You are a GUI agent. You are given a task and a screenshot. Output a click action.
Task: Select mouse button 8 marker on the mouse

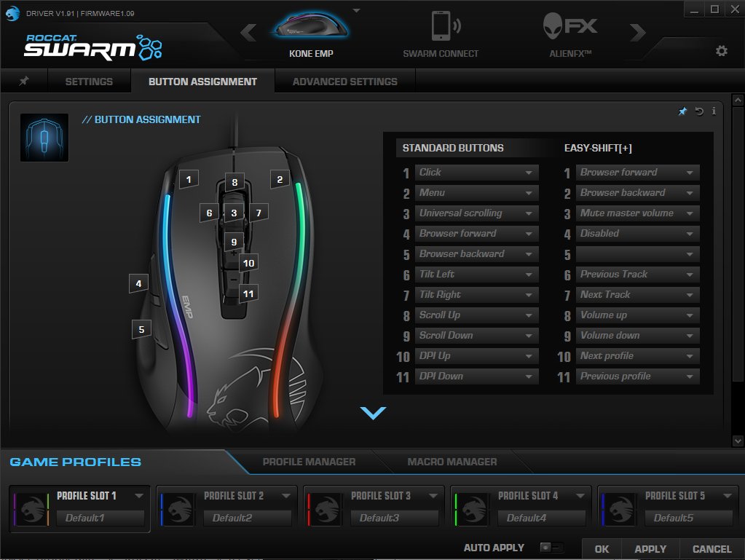tap(234, 181)
